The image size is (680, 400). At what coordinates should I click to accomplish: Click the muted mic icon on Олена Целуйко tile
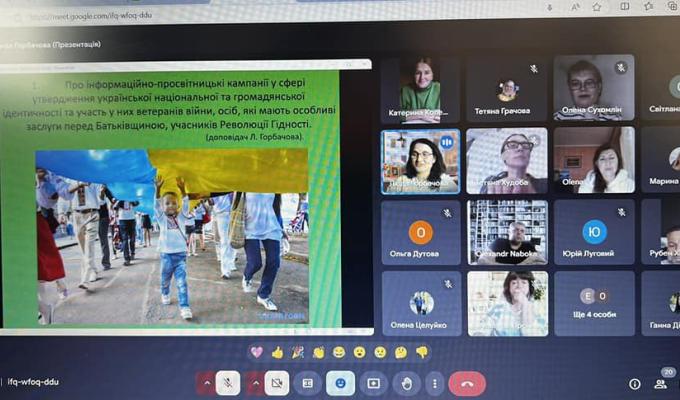tap(448, 284)
